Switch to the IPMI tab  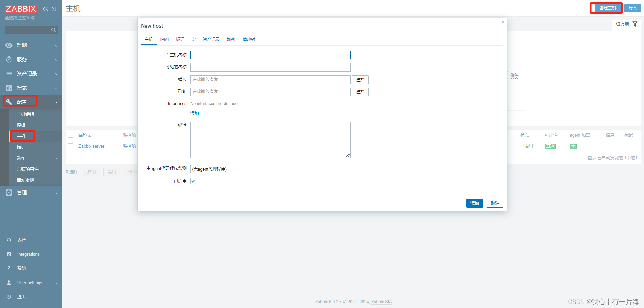click(x=164, y=39)
